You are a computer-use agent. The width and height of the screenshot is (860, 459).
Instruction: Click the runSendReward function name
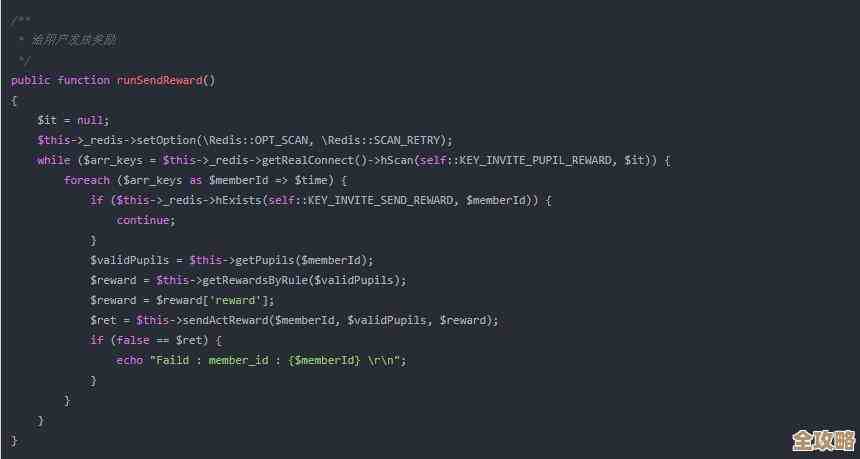[x=159, y=80]
